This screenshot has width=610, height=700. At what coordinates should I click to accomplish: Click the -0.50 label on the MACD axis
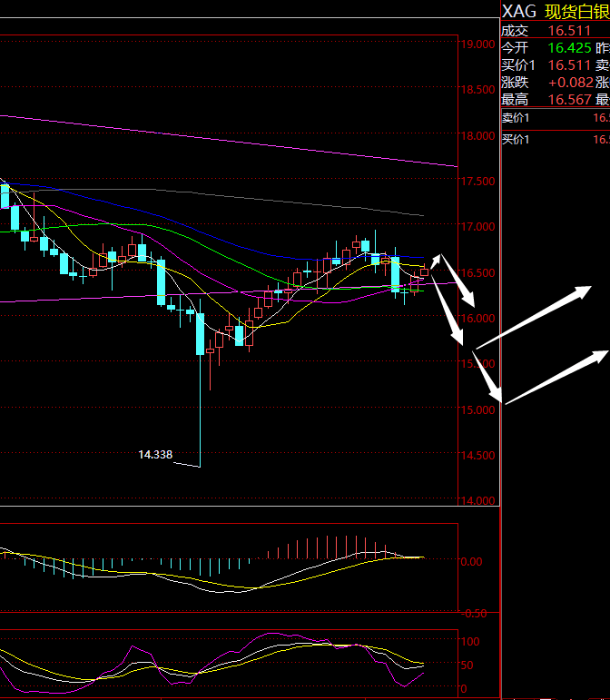click(474, 614)
